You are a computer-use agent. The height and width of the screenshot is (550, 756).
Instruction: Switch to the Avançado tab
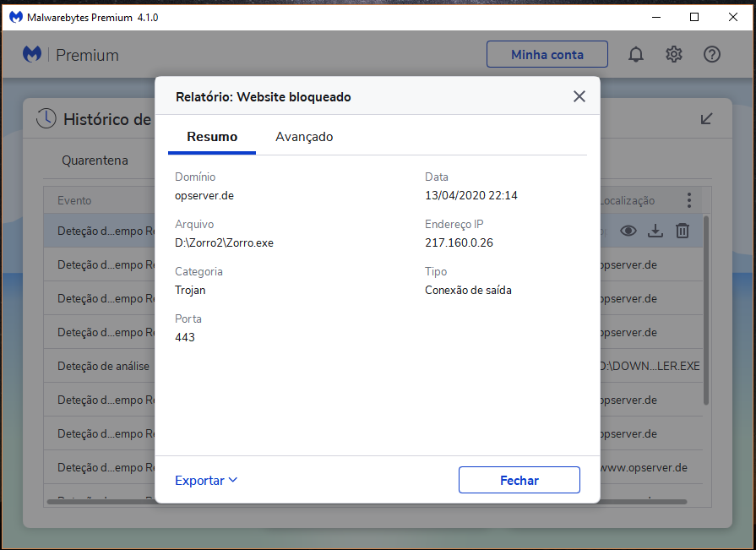[x=304, y=137]
